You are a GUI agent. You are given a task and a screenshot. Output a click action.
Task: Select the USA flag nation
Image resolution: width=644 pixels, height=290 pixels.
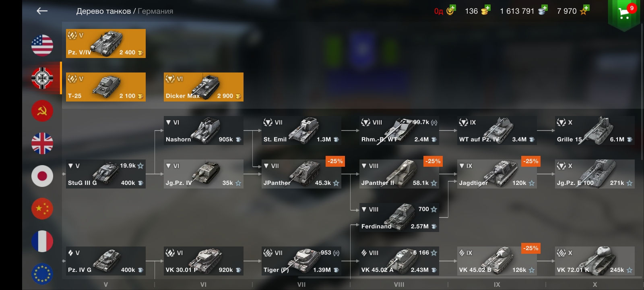pyautogui.click(x=42, y=45)
